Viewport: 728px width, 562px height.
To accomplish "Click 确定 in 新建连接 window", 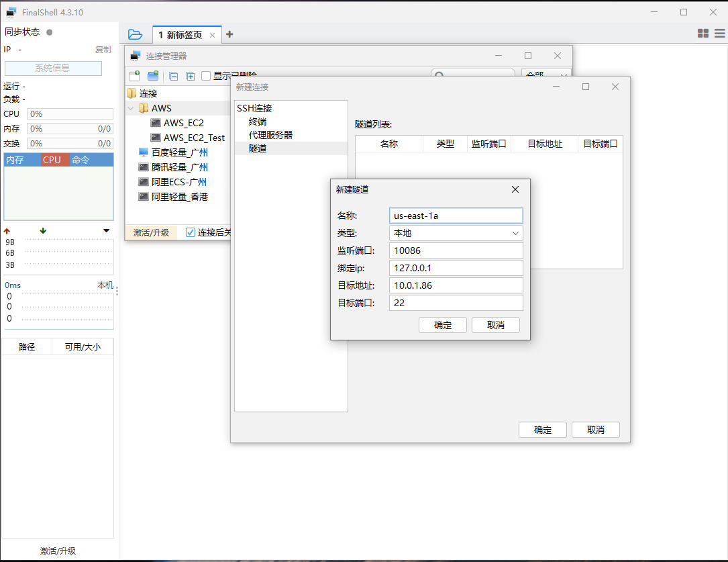I will click(x=542, y=430).
